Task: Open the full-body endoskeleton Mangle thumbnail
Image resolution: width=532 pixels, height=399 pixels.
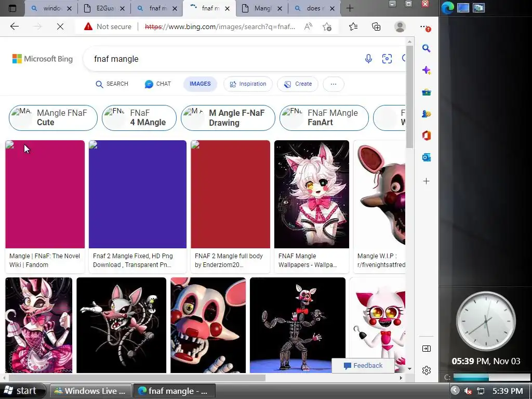Action: tap(298, 325)
